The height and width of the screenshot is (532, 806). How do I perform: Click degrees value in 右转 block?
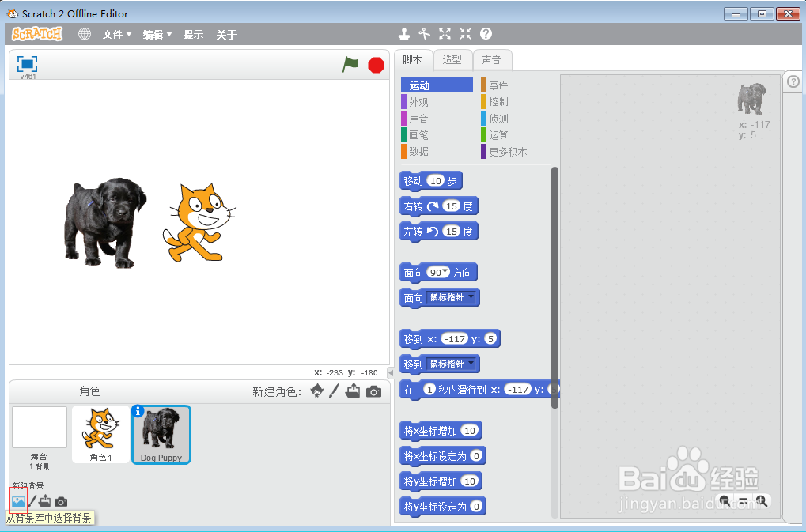pyautogui.click(x=452, y=206)
